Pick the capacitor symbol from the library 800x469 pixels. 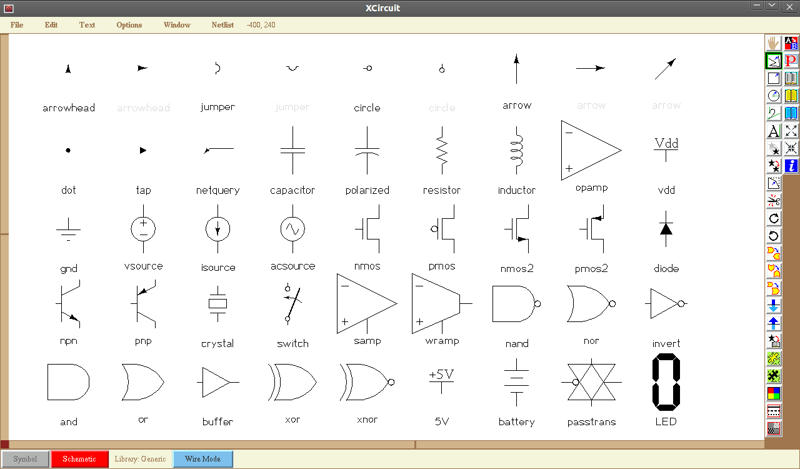click(292, 151)
